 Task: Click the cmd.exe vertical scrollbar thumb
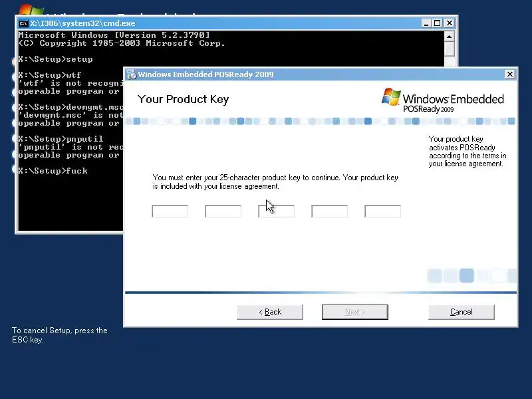(x=450, y=49)
